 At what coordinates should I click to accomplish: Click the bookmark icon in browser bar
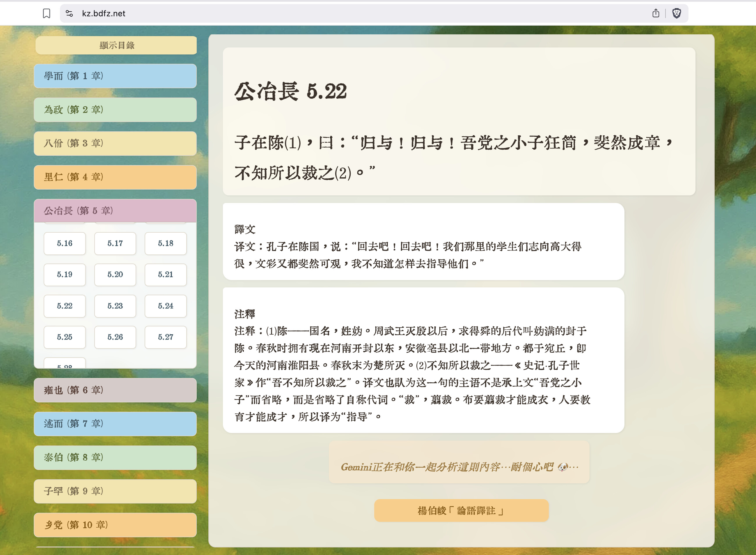coord(46,13)
